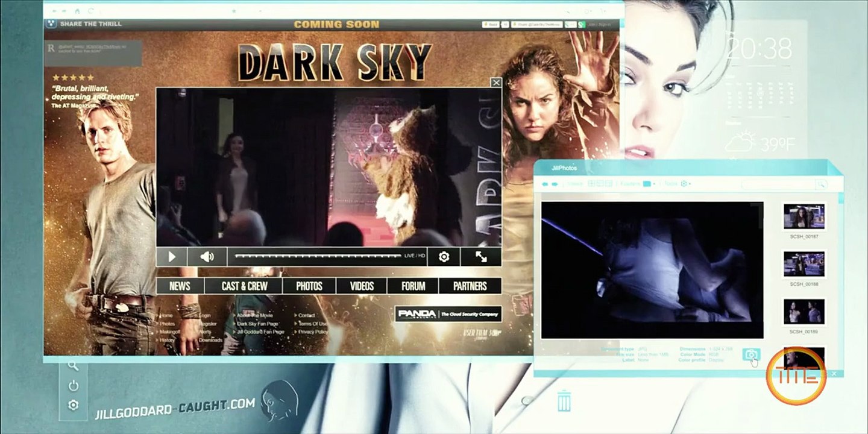Viewport: 868px width, 434px height.
Task: Open the Tools gear dropdown in JillPhotos
Action: [685, 183]
